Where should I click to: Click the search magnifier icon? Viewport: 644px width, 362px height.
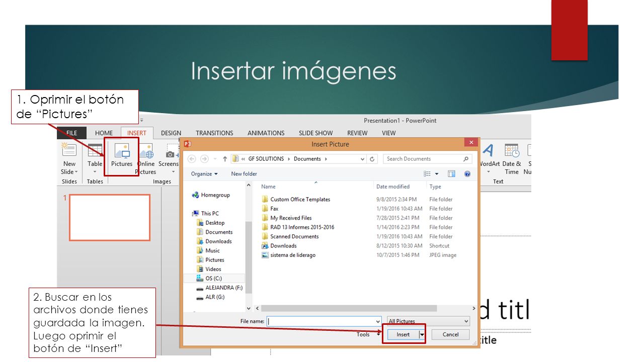466,159
